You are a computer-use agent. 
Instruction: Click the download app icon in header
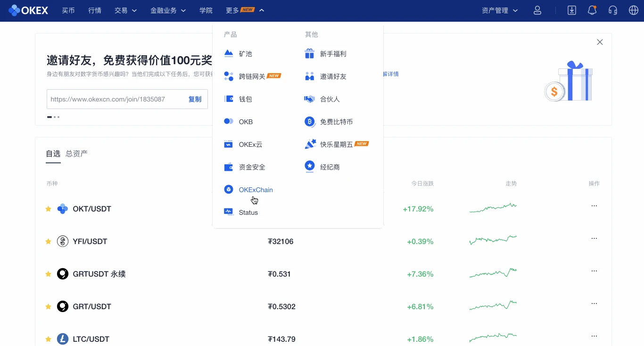pyautogui.click(x=572, y=10)
